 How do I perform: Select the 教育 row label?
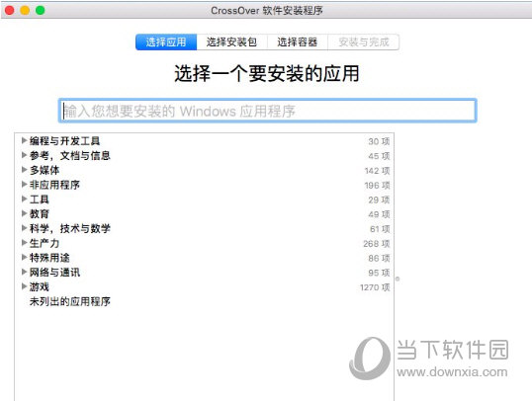click(40, 213)
